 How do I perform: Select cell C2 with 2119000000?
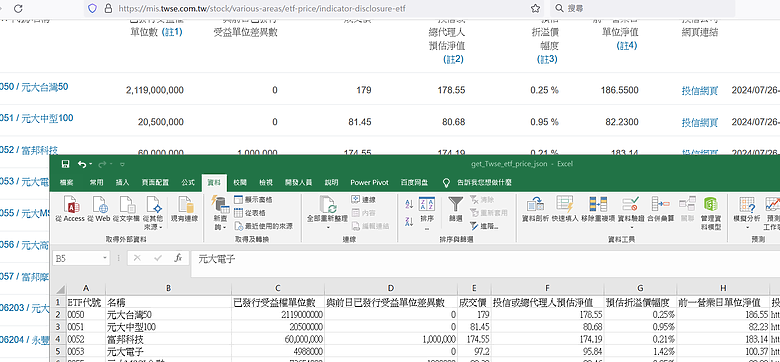coord(278,315)
